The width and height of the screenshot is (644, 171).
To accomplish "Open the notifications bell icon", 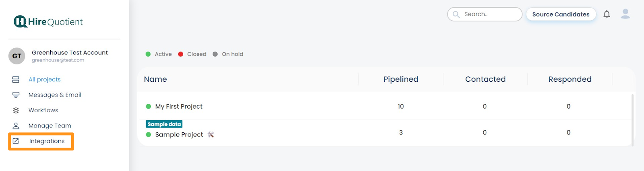I will point(607,14).
